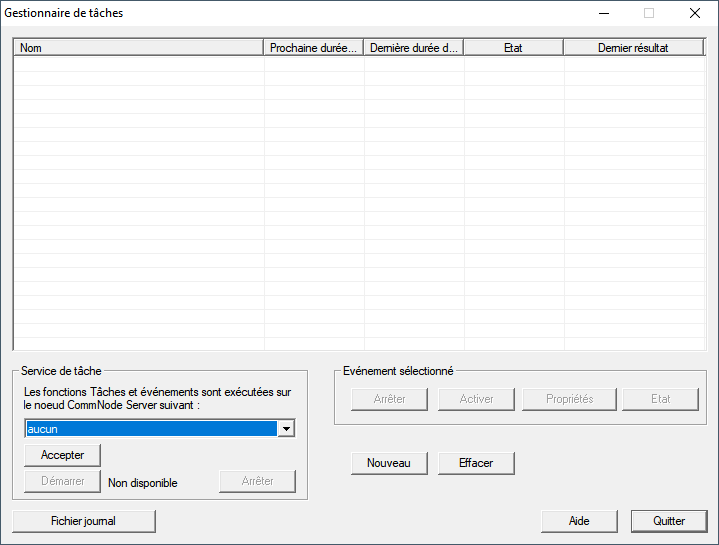Open the CommNode Server dropdown arrow

(x=286, y=429)
